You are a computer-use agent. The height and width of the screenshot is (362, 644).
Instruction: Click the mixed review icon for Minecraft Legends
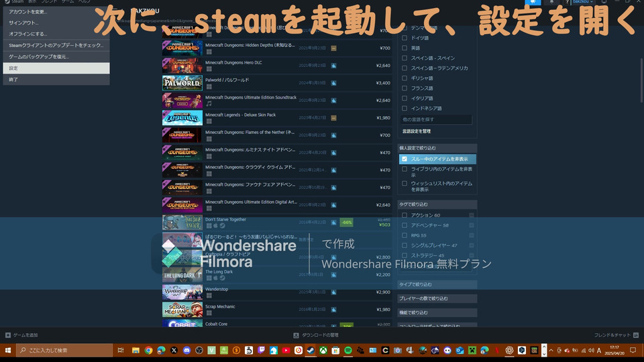pos(333,118)
